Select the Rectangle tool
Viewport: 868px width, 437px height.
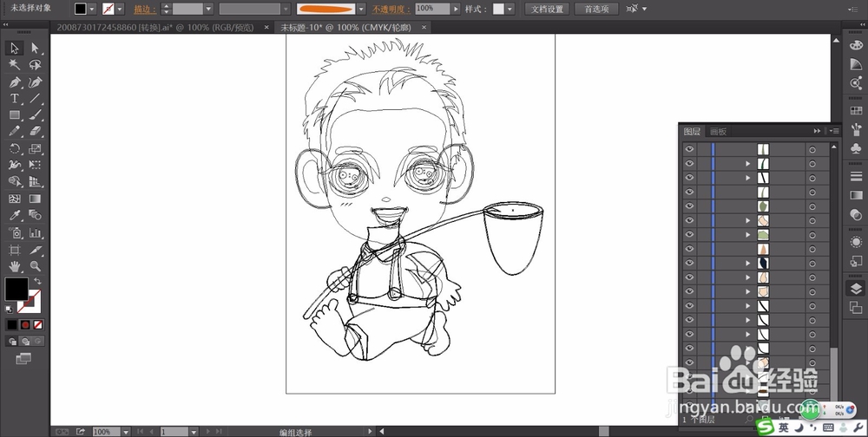(x=15, y=115)
